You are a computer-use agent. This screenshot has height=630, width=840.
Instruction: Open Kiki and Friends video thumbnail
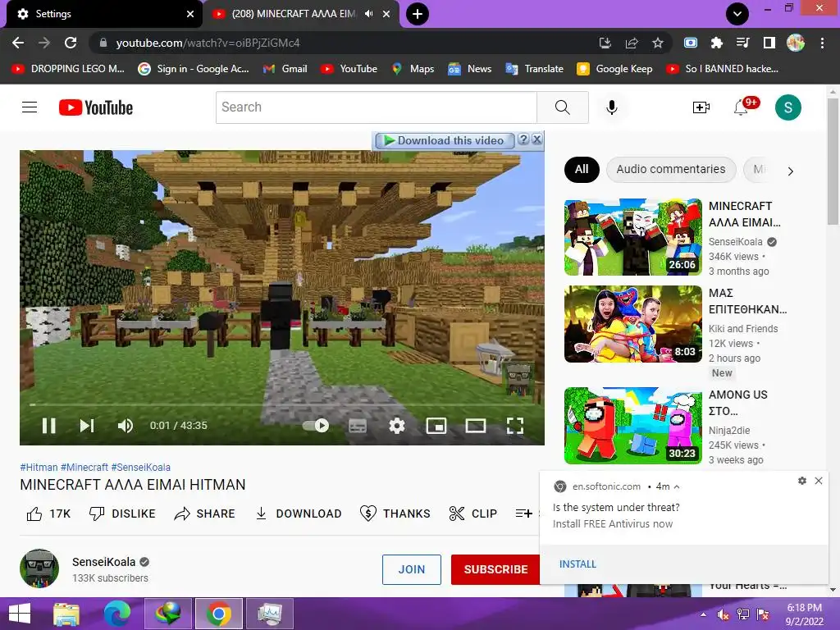[632, 324]
